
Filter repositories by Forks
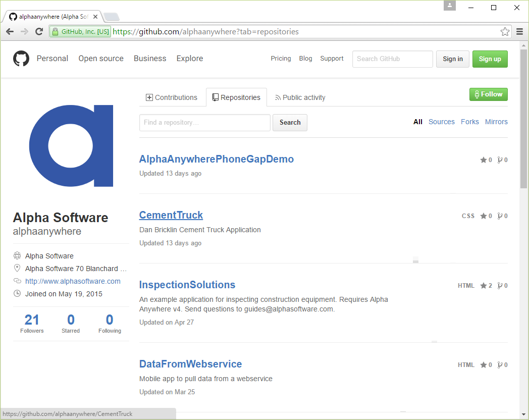point(469,122)
